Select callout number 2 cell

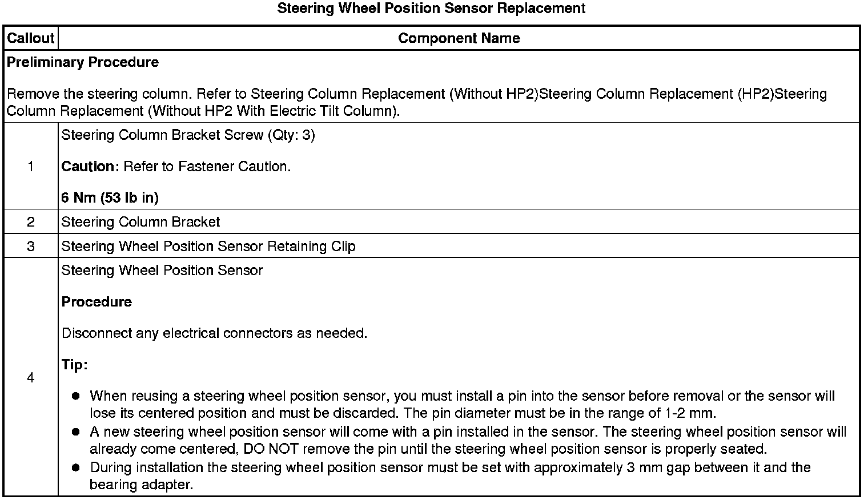point(30,222)
